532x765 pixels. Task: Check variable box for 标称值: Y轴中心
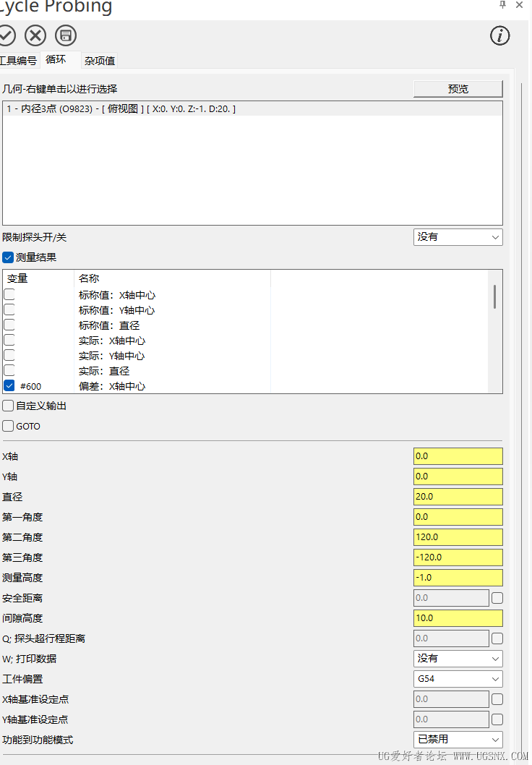pos(9,309)
